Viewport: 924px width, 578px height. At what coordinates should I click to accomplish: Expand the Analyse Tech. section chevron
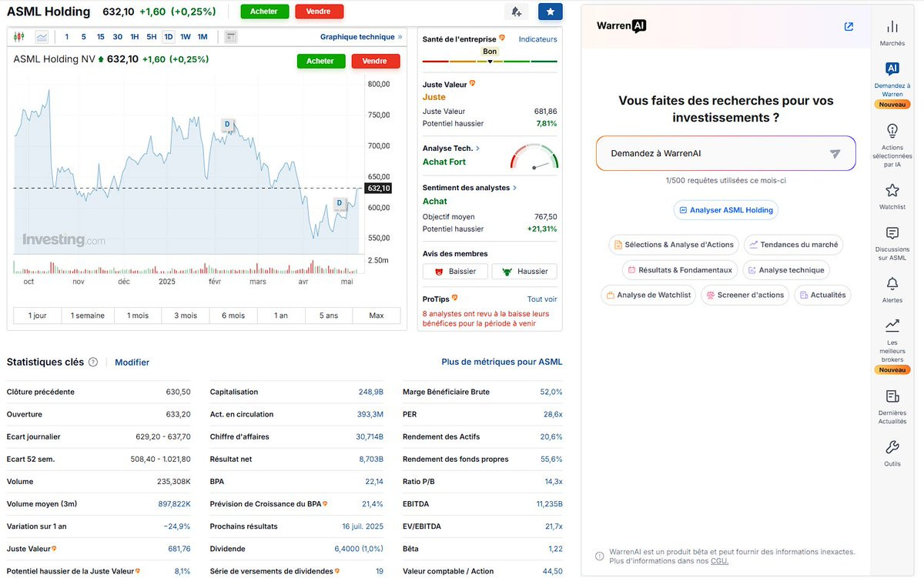click(478, 149)
